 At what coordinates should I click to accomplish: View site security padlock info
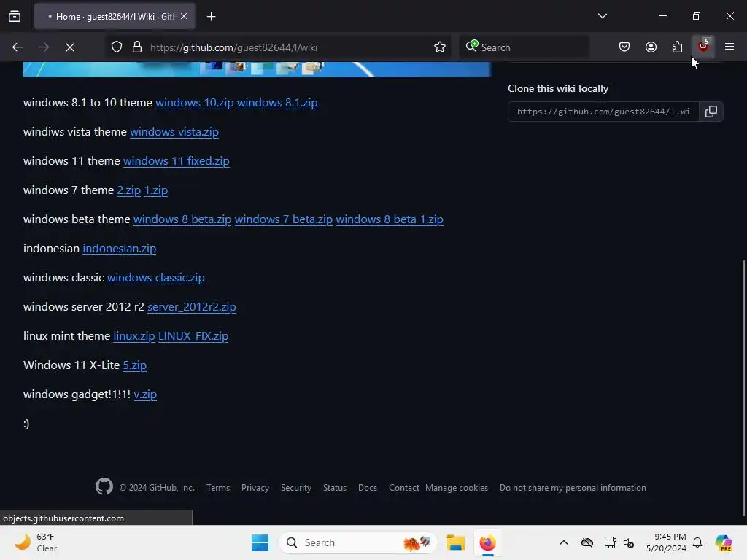coord(137,47)
